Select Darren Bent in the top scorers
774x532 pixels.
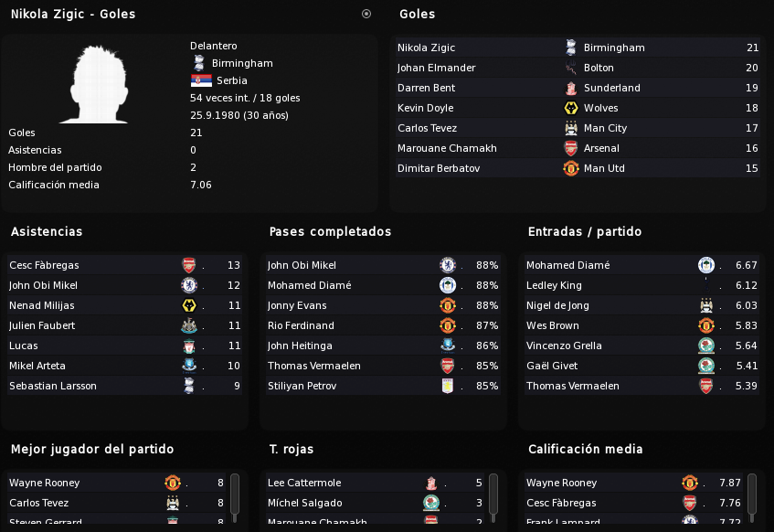(x=578, y=88)
